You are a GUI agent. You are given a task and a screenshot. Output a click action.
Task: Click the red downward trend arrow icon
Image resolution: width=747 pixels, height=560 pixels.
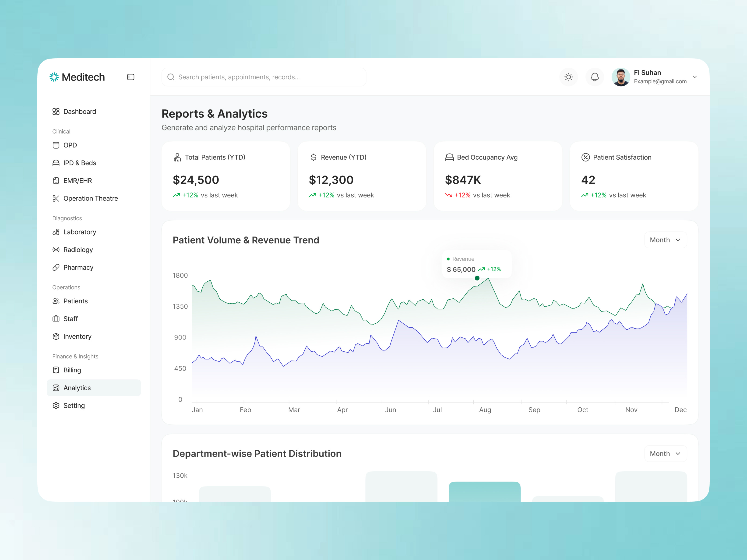tap(449, 195)
